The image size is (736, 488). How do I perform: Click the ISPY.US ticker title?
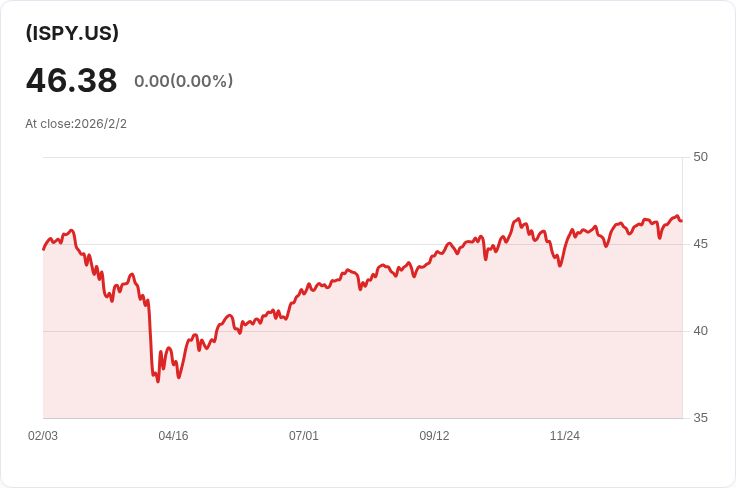(x=72, y=33)
